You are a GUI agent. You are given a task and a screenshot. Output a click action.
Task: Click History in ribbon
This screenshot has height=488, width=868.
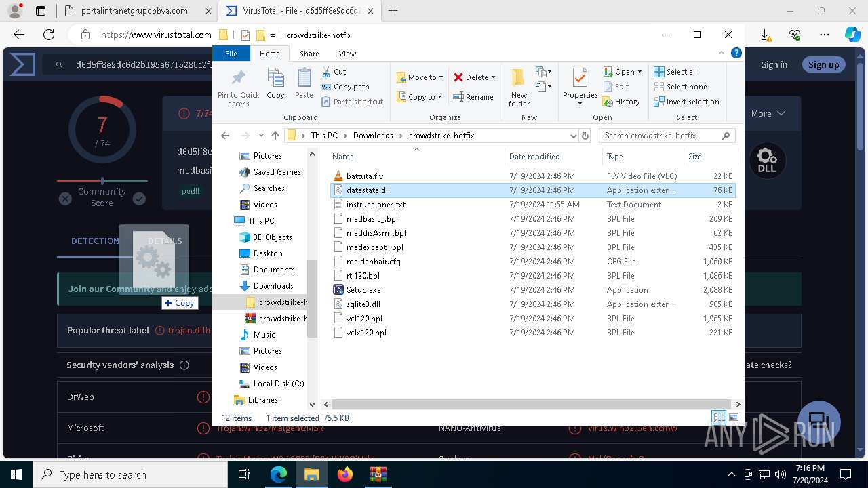pos(621,102)
